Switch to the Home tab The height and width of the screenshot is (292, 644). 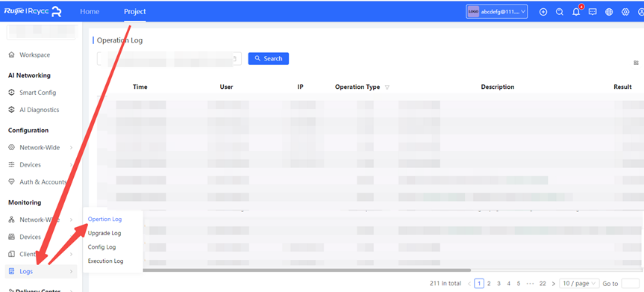pos(90,11)
